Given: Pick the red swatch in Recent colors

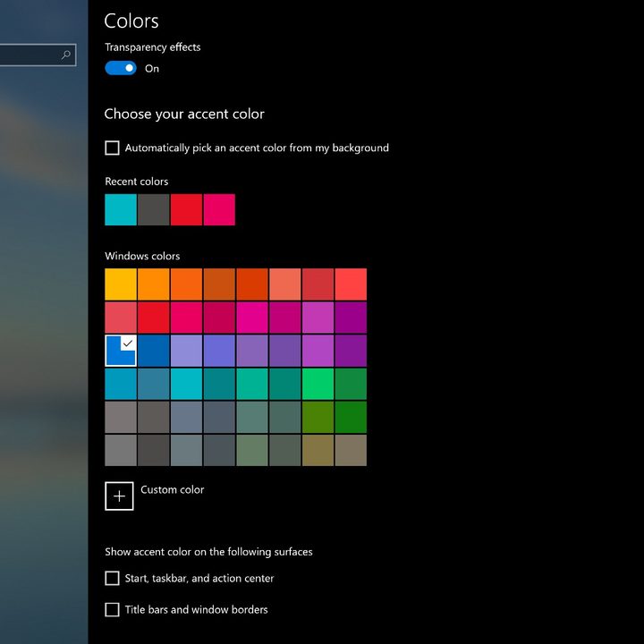Looking at the screenshot, I should tap(186, 210).
